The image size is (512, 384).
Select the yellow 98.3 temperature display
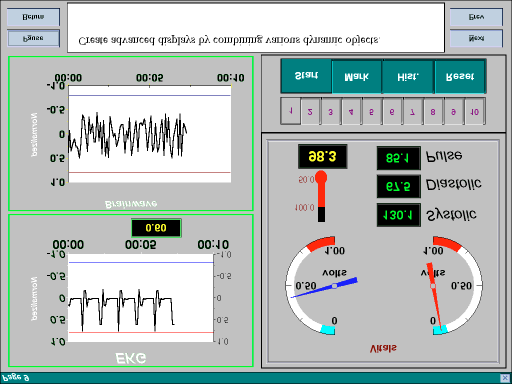322,156
